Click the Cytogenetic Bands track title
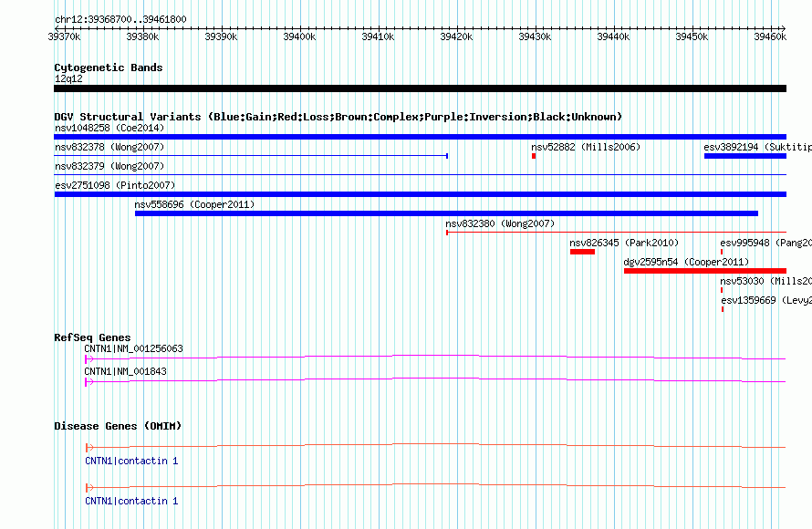This screenshot has height=529, width=812. [109, 67]
